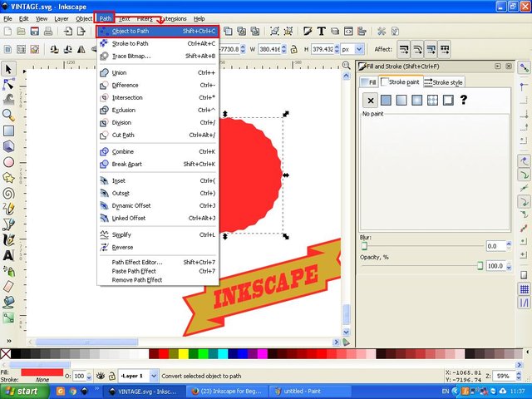Increase the H height spinner

coord(337,47)
